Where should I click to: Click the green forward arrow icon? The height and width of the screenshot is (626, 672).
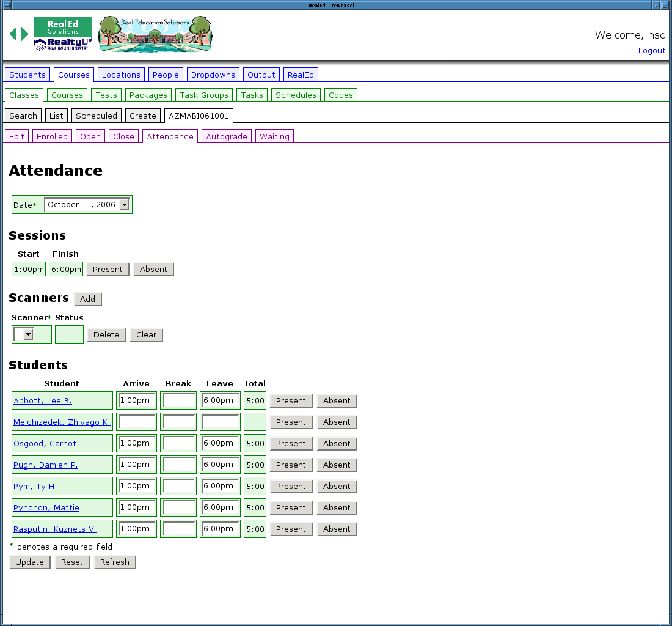[x=25, y=34]
